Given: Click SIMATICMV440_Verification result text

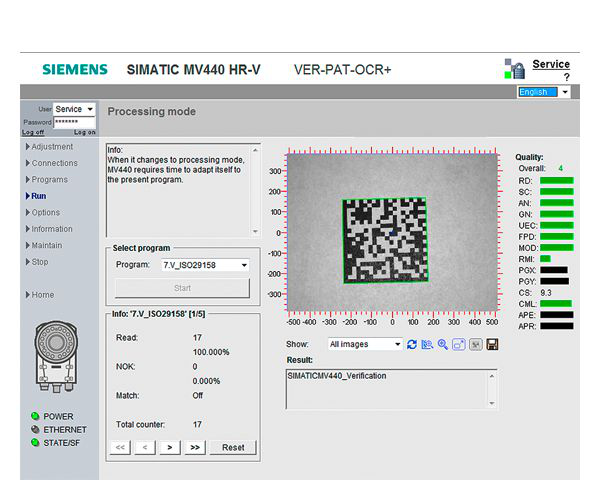Looking at the screenshot, I should 337,376.
